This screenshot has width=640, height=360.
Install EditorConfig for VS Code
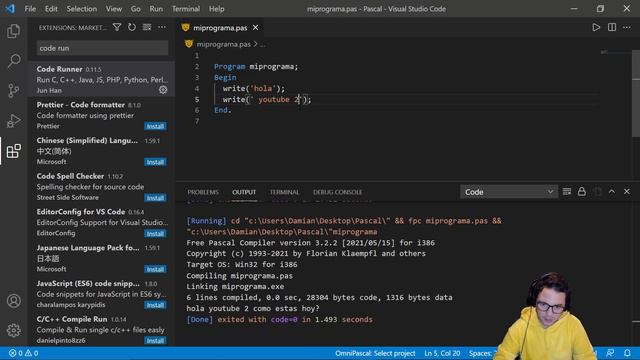click(x=155, y=233)
